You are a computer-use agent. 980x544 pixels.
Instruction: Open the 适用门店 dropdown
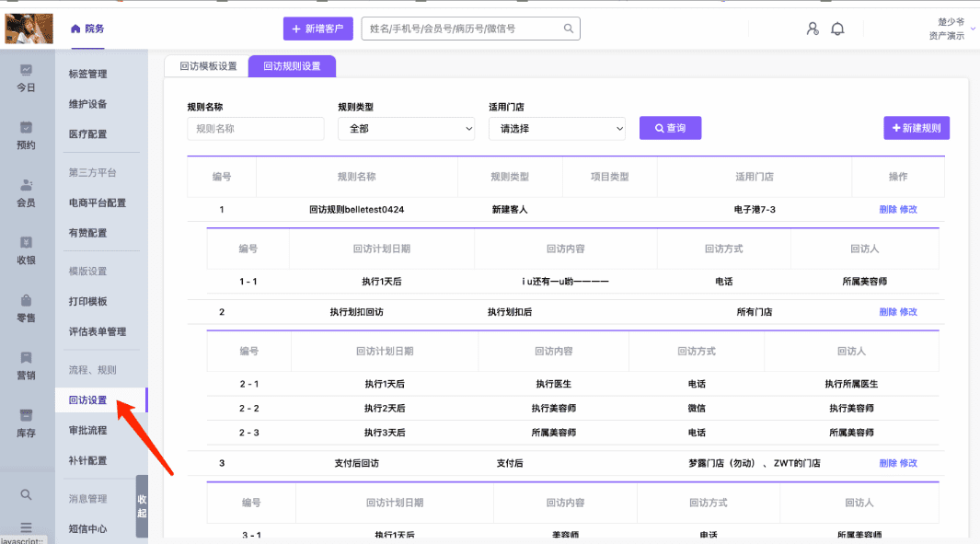point(557,129)
